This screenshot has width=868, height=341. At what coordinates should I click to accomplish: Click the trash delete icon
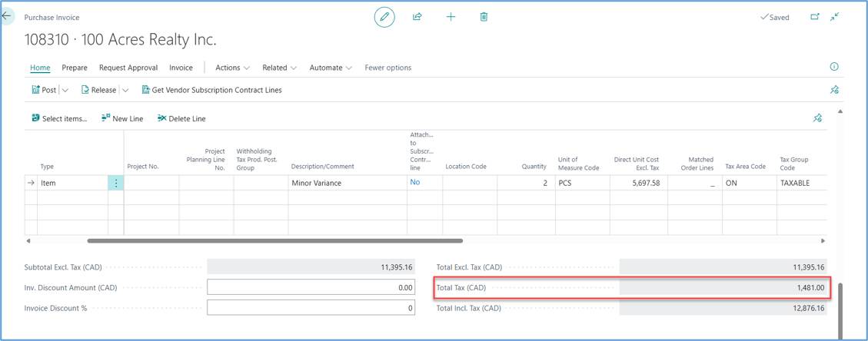tap(484, 17)
